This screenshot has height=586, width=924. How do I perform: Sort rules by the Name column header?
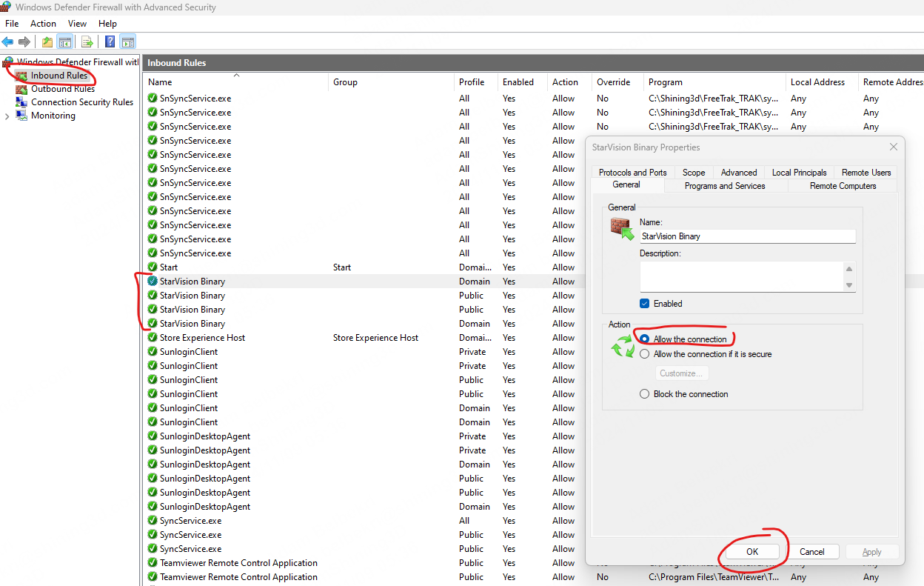click(236, 82)
